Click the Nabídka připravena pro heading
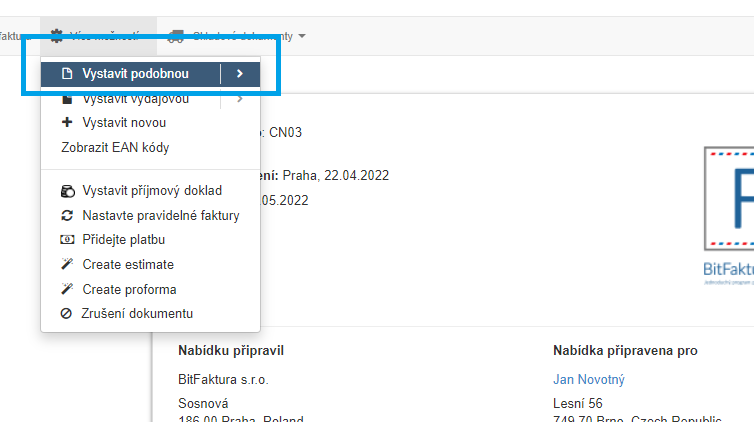Screen dimensions: 754x422 [625, 351]
